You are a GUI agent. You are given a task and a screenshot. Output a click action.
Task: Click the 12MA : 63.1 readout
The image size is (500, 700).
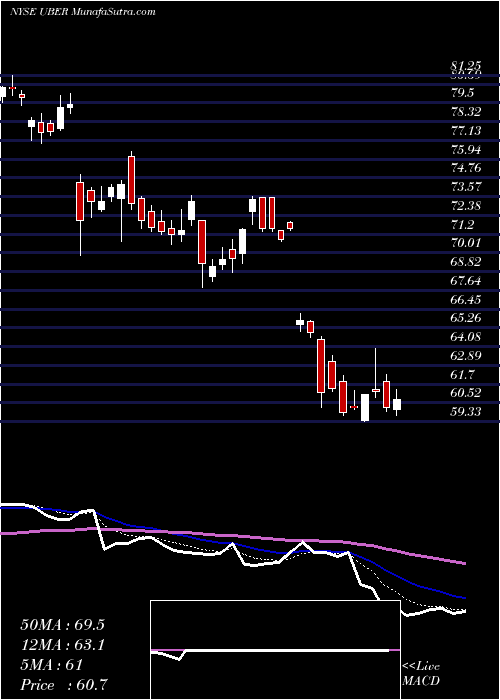click(62, 645)
